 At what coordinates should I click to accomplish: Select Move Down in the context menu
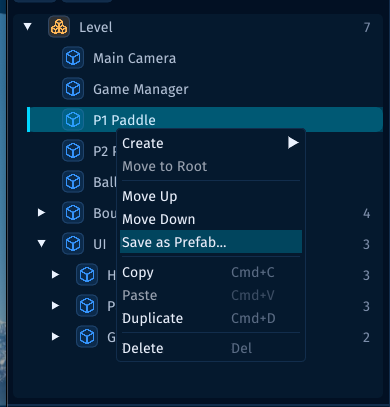point(211,219)
